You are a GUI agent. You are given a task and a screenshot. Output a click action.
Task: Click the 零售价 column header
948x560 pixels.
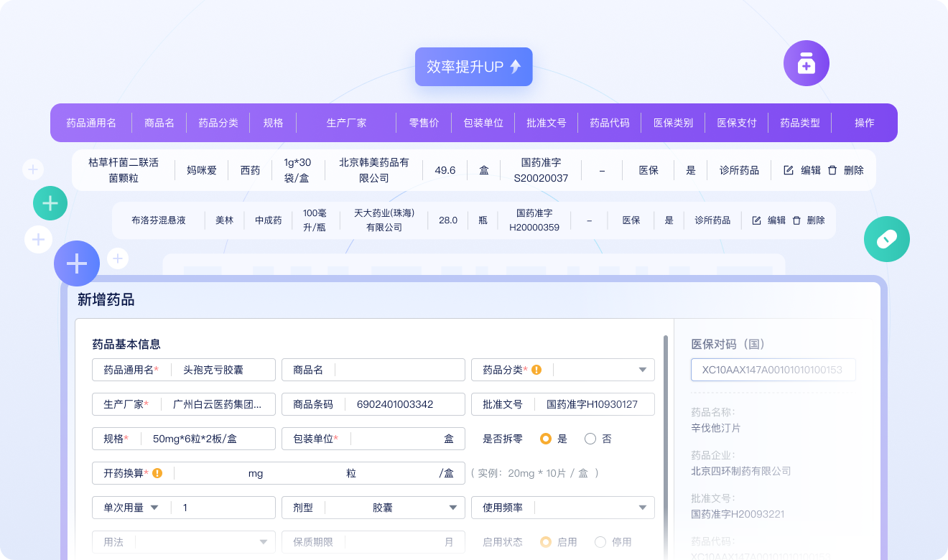(424, 123)
